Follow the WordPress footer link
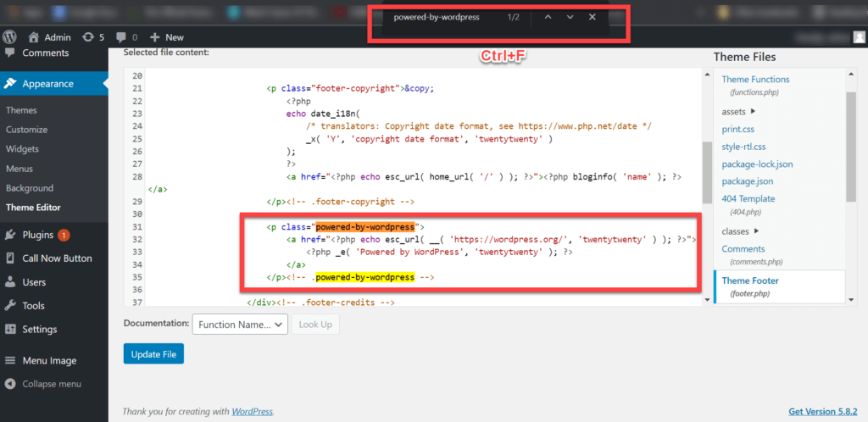Image resolution: width=868 pixels, height=422 pixels. (253, 412)
